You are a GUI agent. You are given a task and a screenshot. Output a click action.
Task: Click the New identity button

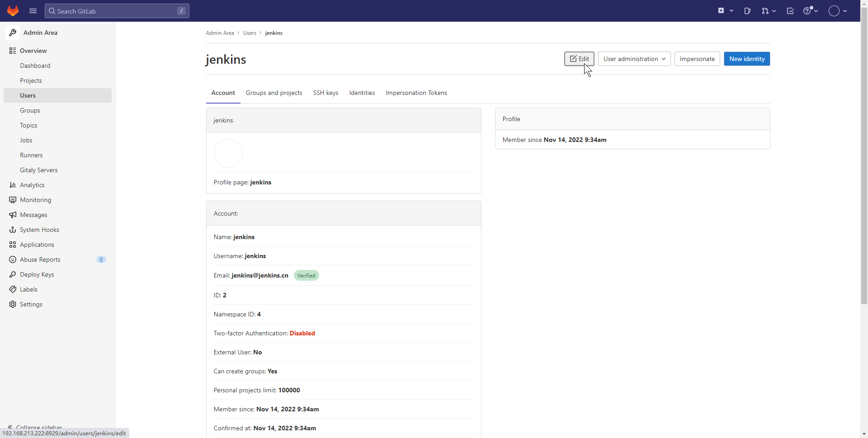pyautogui.click(x=746, y=59)
